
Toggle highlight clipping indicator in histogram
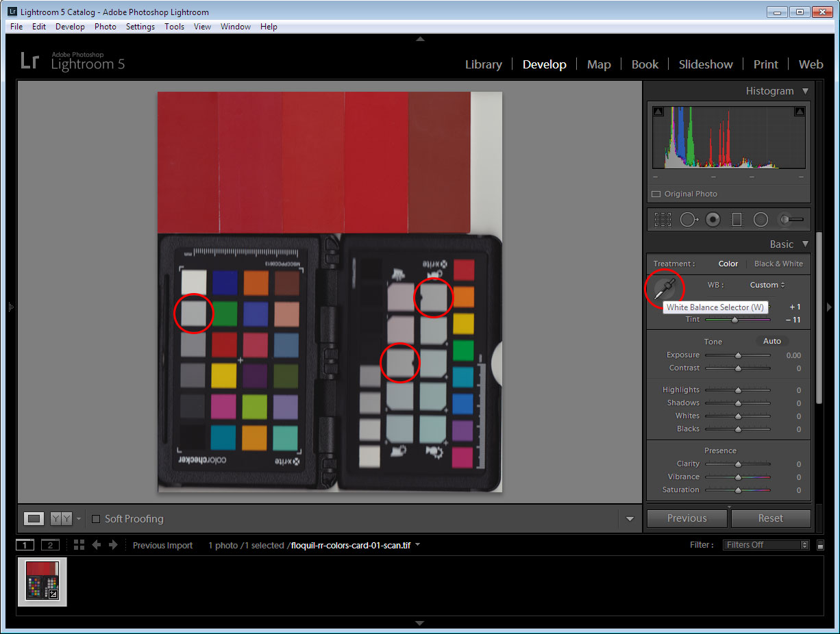(x=799, y=112)
